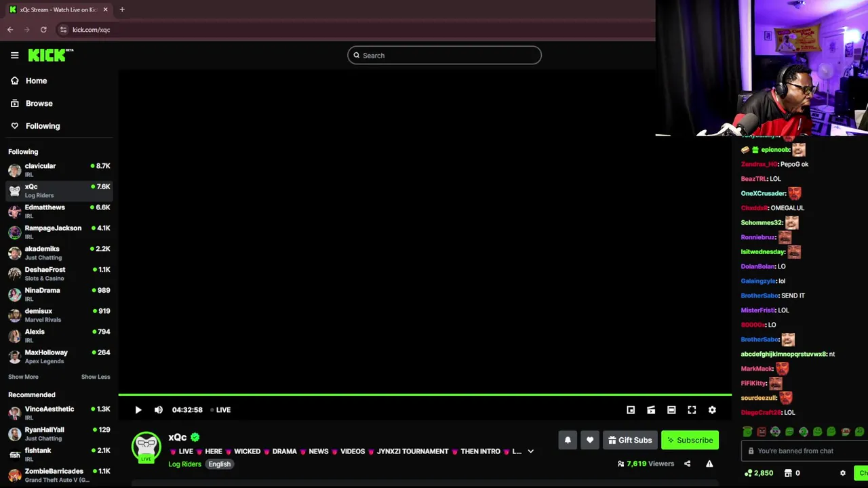The height and width of the screenshot is (488, 868).
Task: Open clip creation icon in player
Action: tap(651, 410)
